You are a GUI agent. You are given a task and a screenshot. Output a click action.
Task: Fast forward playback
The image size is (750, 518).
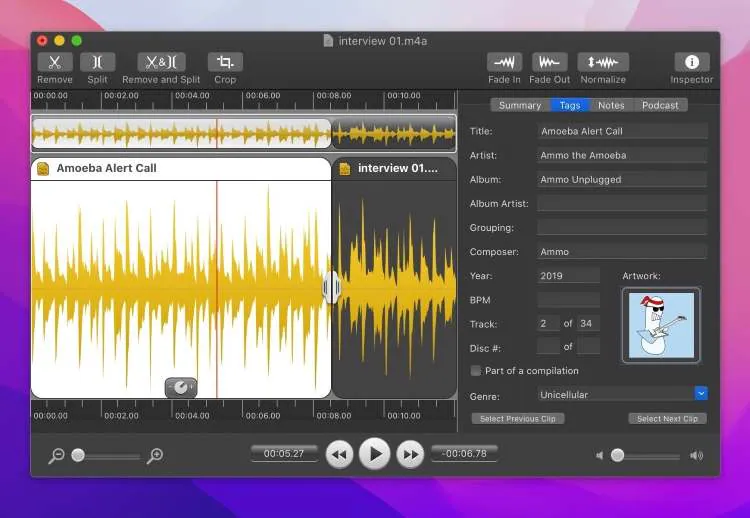pos(410,454)
